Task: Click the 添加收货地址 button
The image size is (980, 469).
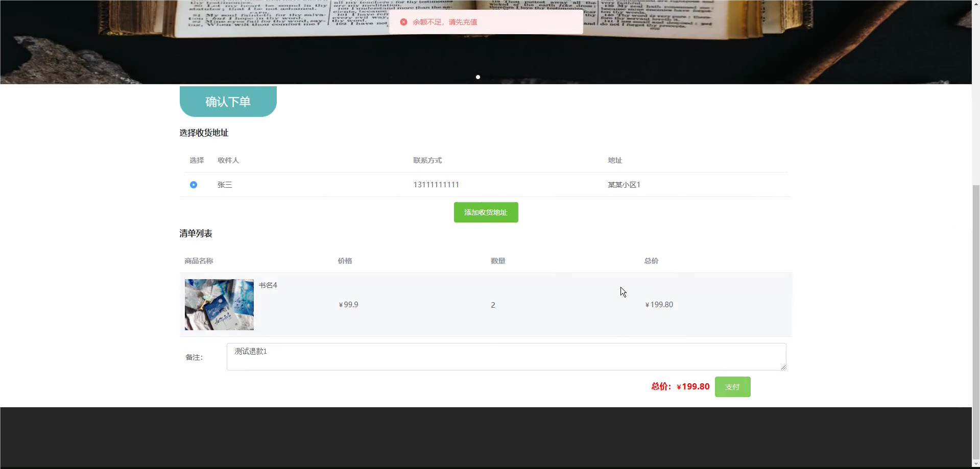Action: [486, 212]
